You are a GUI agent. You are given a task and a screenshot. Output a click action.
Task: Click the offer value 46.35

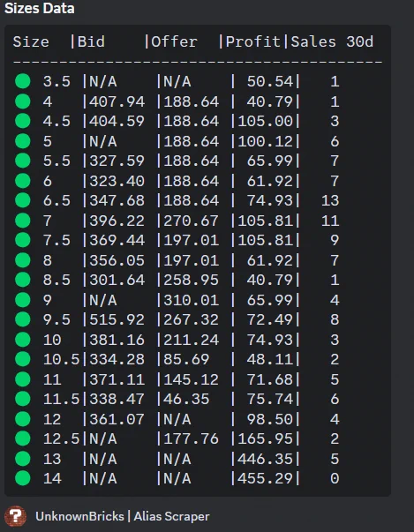[x=186, y=400]
